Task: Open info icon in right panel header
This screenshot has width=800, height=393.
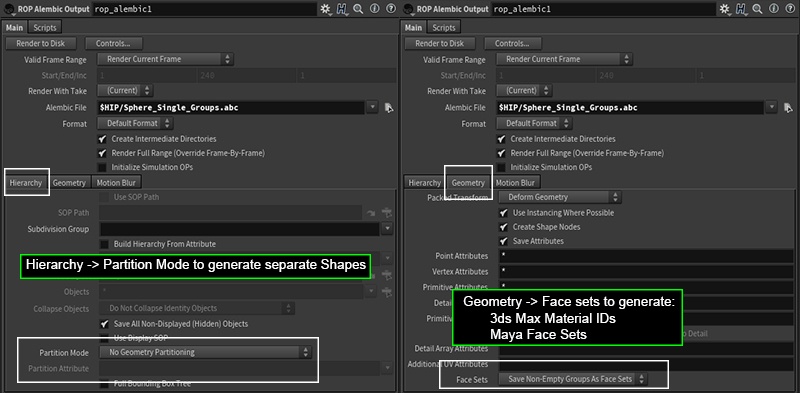Action: pyautogui.click(x=774, y=9)
